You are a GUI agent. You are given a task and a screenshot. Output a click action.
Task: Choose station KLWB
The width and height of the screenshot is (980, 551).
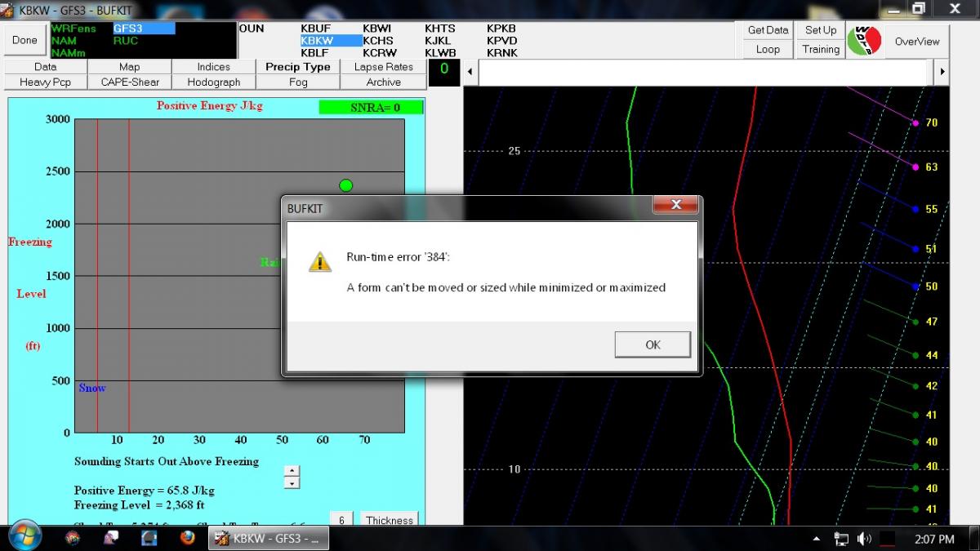point(440,53)
